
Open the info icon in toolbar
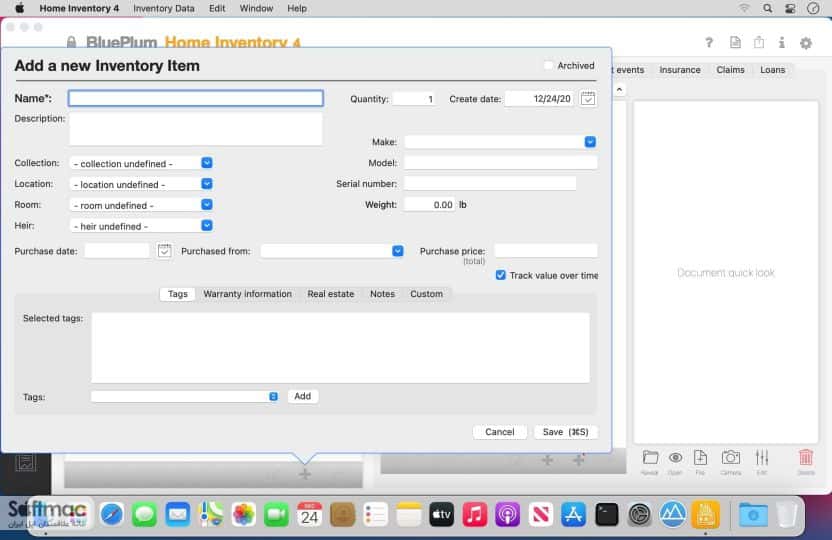(782, 42)
